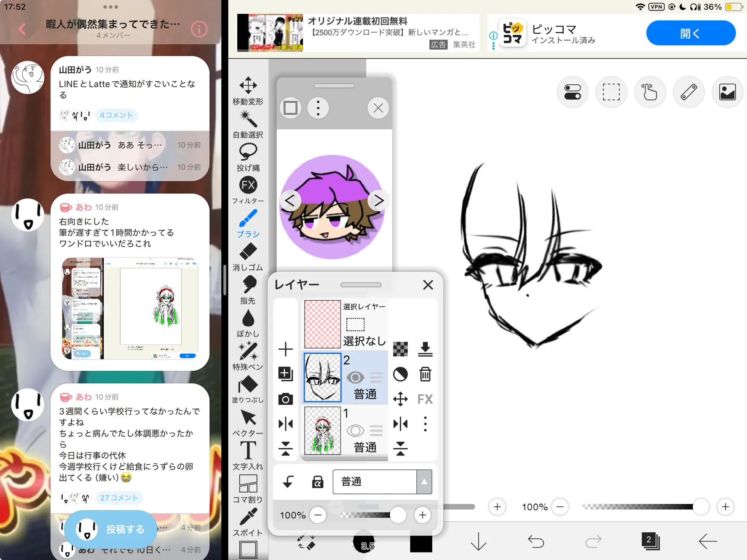The width and height of the screenshot is (747, 560).
Task: Open the three-dot layer options menu
Action: point(425,423)
